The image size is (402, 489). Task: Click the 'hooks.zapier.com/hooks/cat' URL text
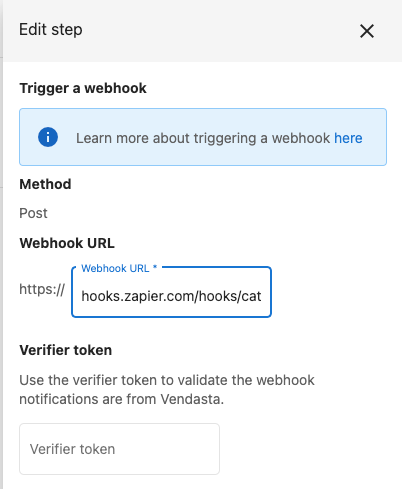coord(171,296)
